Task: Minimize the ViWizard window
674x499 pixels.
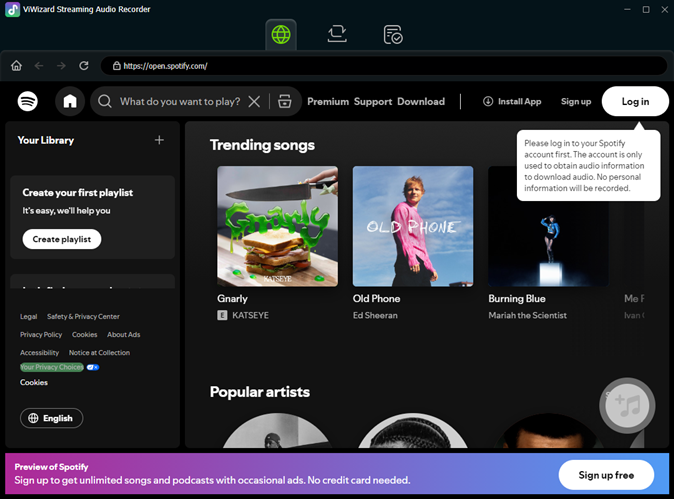Action: (x=627, y=9)
